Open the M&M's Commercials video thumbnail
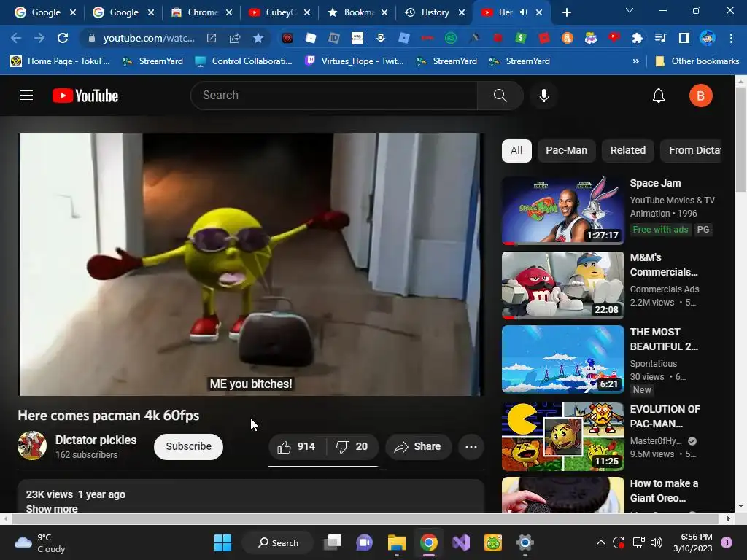Image resolution: width=747 pixels, height=560 pixels. tap(562, 285)
